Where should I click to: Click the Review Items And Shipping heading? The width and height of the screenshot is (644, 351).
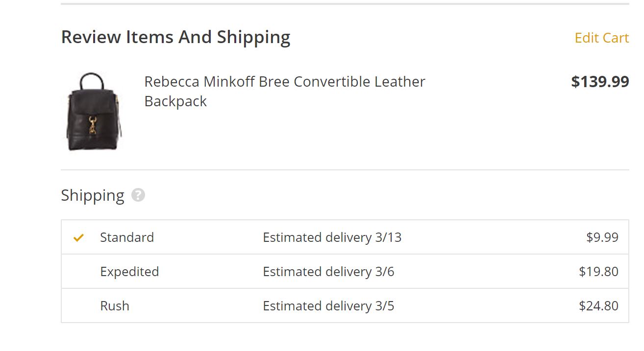[x=175, y=37]
